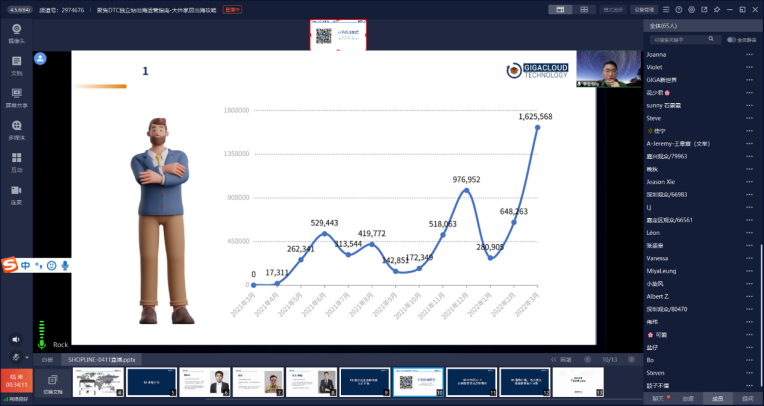Open more options for Albert Z.
764x406 pixels.
click(749, 296)
